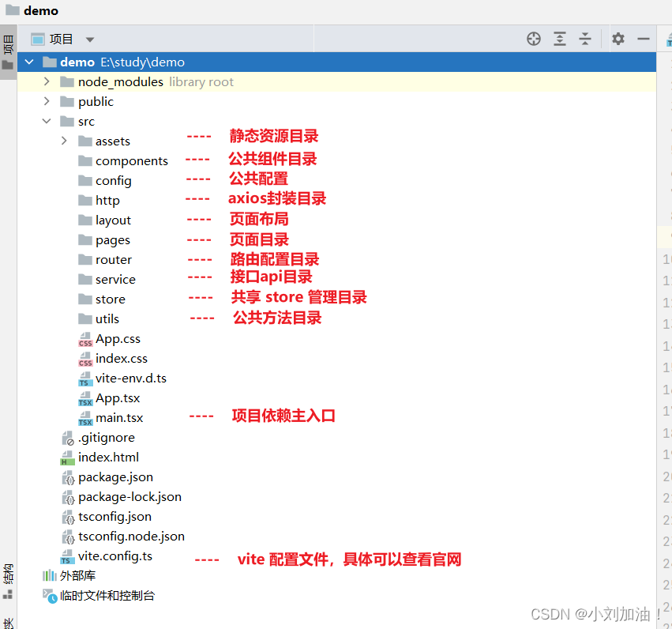
Task: Click the TSX icon beside main.tsx
Action: (85, 417)
